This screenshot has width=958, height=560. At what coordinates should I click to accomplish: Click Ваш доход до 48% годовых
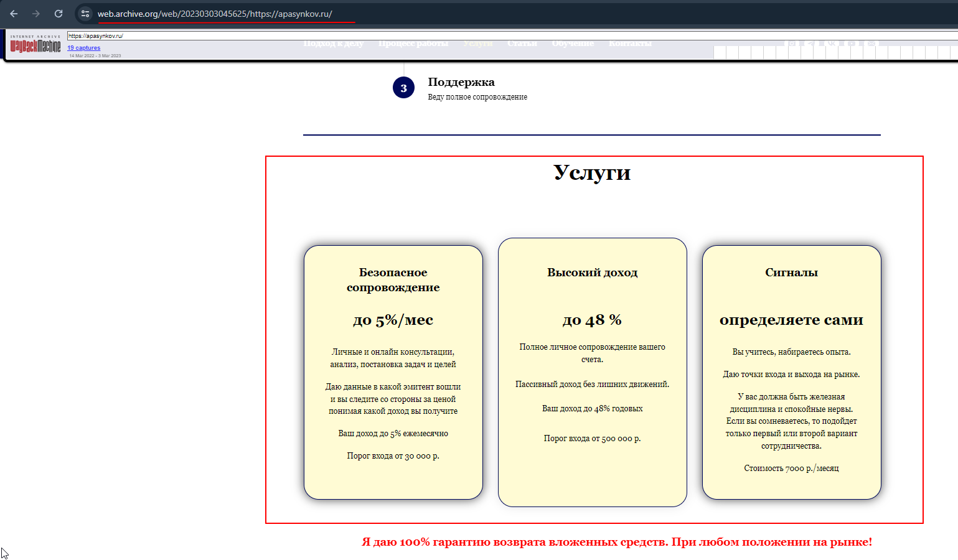point(593,409)
